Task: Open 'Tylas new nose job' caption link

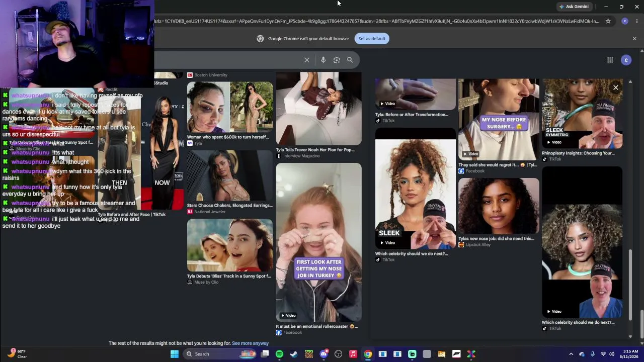Action: pyautogui.click(x=496, y=239)
